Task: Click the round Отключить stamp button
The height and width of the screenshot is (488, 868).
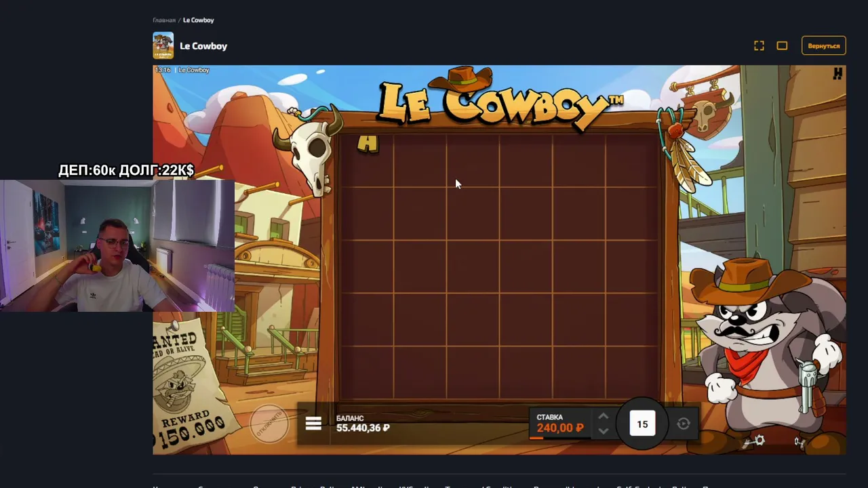Action: [269, 424]
